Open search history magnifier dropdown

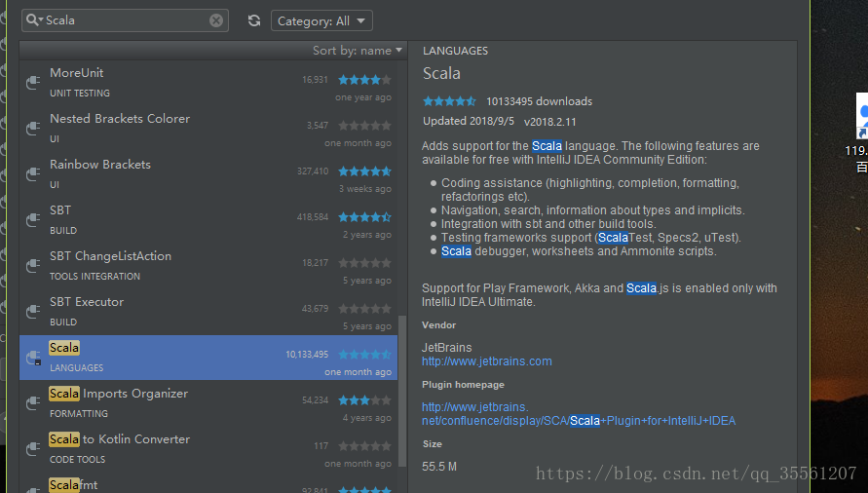(34, 19)
